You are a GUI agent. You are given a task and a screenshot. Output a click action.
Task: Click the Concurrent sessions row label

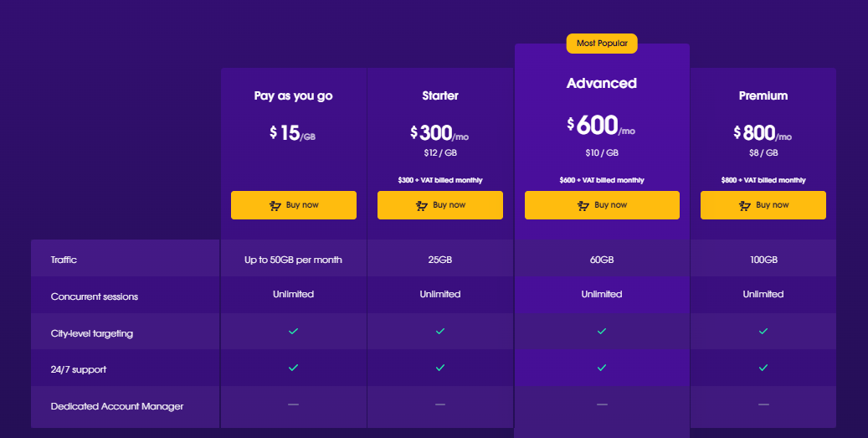tap(95, 296)
